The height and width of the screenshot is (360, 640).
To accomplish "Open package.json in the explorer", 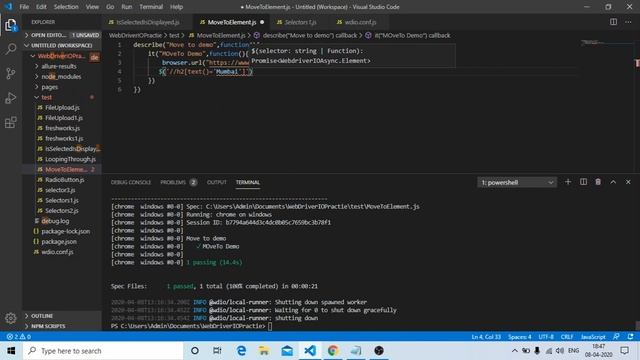I will click(58, 242).
